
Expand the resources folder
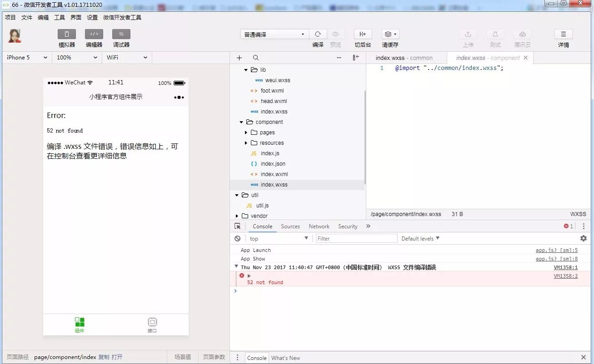pos(246,143)
